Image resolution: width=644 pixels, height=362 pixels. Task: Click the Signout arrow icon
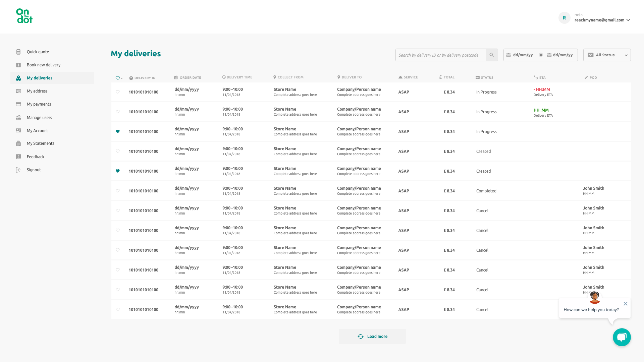coord(18,170)
